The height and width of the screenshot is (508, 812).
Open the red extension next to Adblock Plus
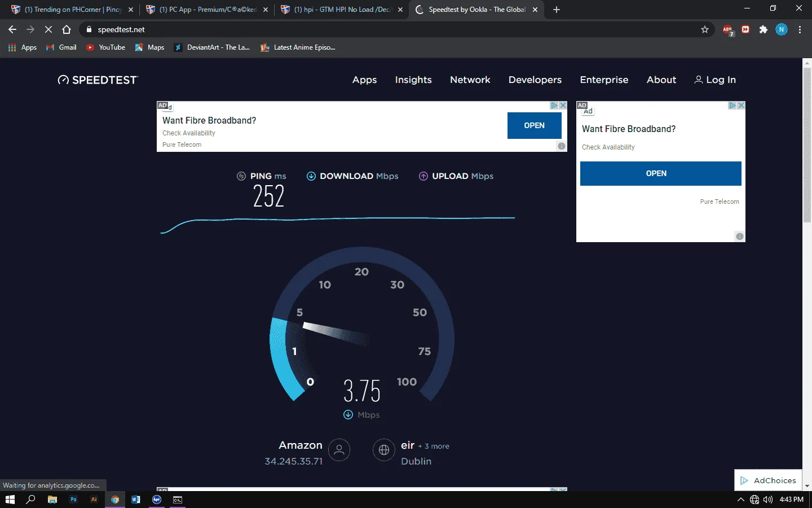click(x=745, y=29)
